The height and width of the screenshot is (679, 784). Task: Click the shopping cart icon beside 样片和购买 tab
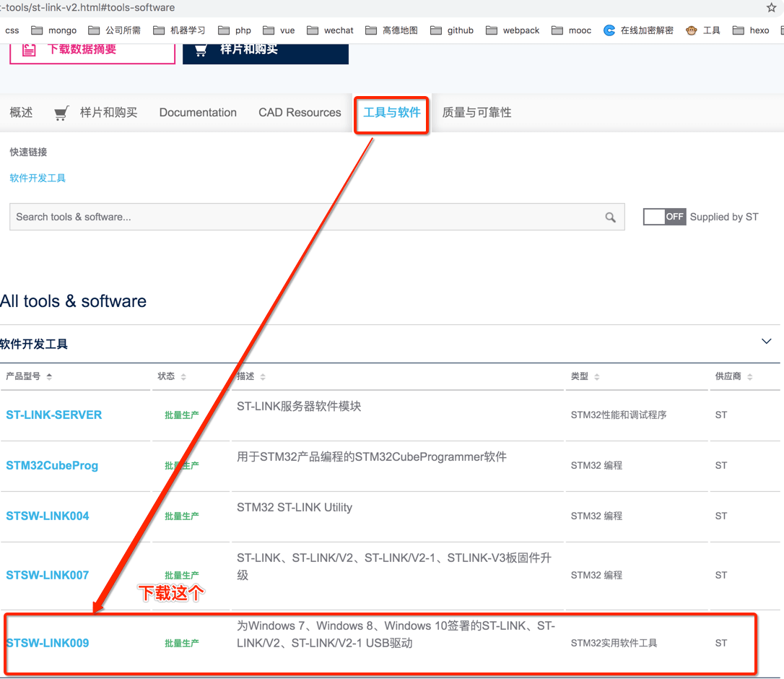[61, 113]
